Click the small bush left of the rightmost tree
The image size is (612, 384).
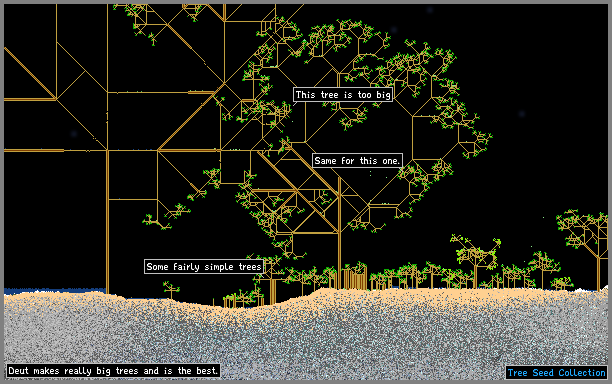click(x=562, y=283)
